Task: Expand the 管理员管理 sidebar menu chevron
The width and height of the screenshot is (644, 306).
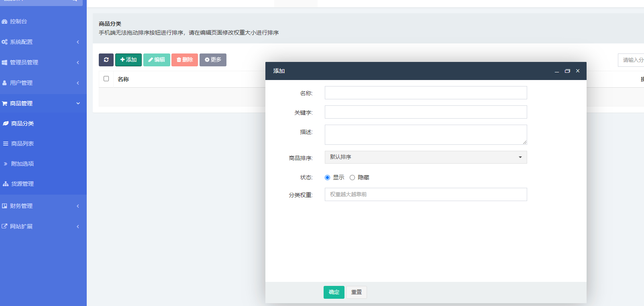Action: 78,62
